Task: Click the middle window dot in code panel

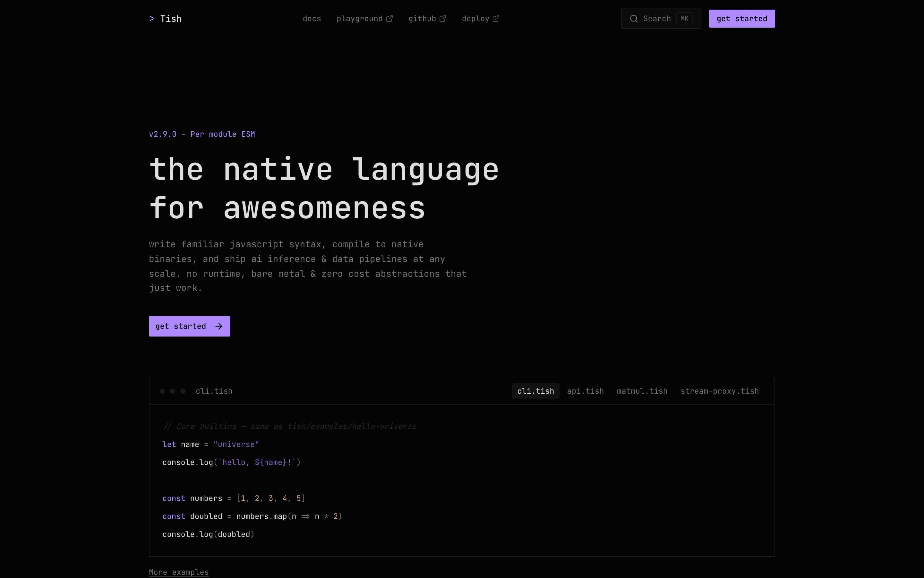Action: [x=173, y=391]
